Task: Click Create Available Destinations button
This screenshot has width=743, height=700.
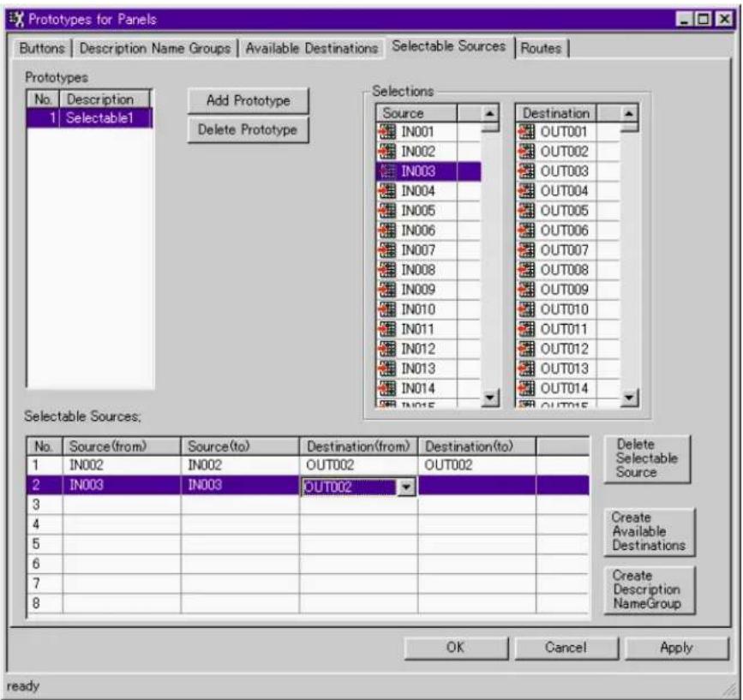Action: (x=650, y=531)
